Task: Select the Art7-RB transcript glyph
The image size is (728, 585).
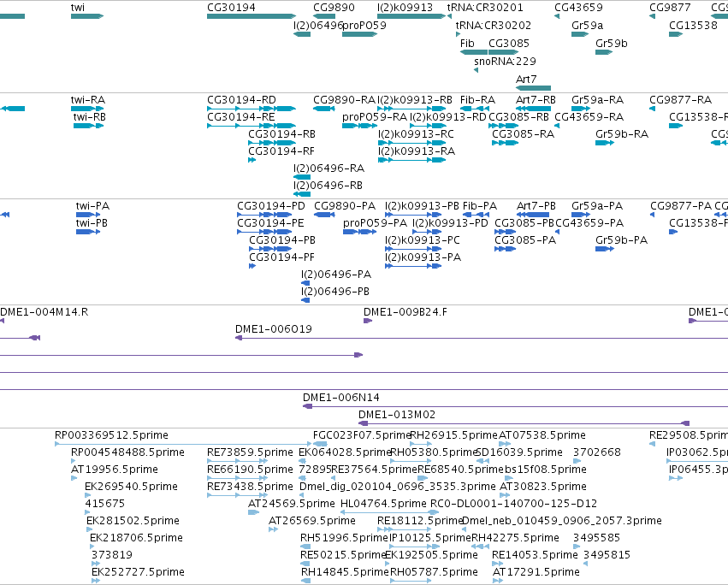Action: coord(534,109)
